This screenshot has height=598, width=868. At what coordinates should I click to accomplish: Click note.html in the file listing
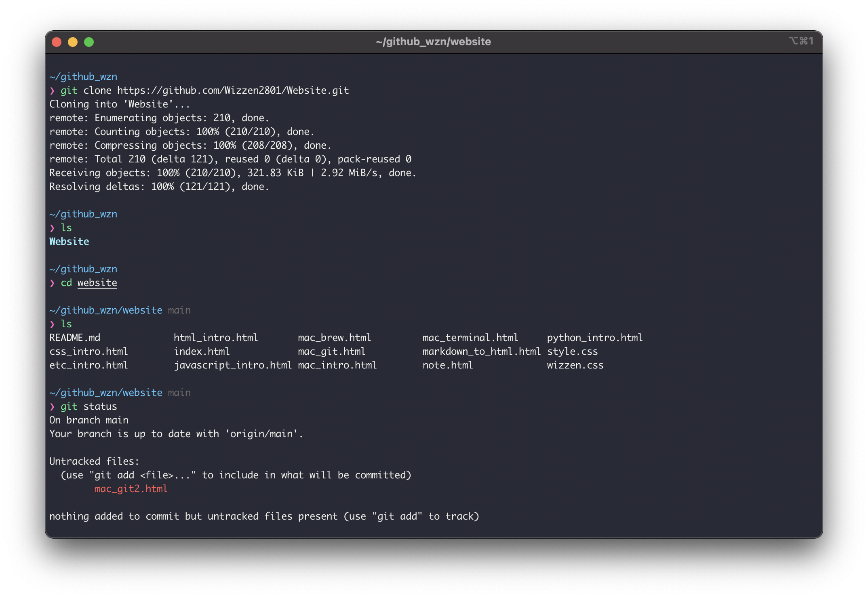448,365
